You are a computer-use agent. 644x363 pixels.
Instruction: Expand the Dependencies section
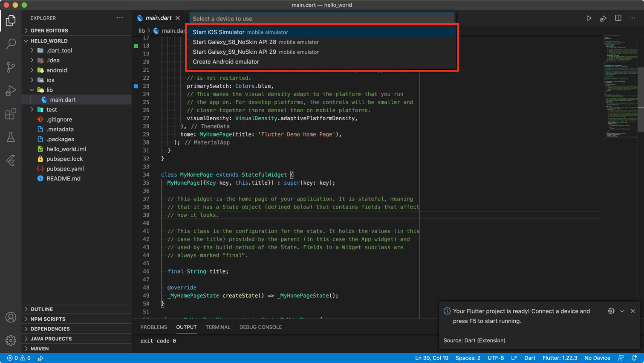pos(77,329)
